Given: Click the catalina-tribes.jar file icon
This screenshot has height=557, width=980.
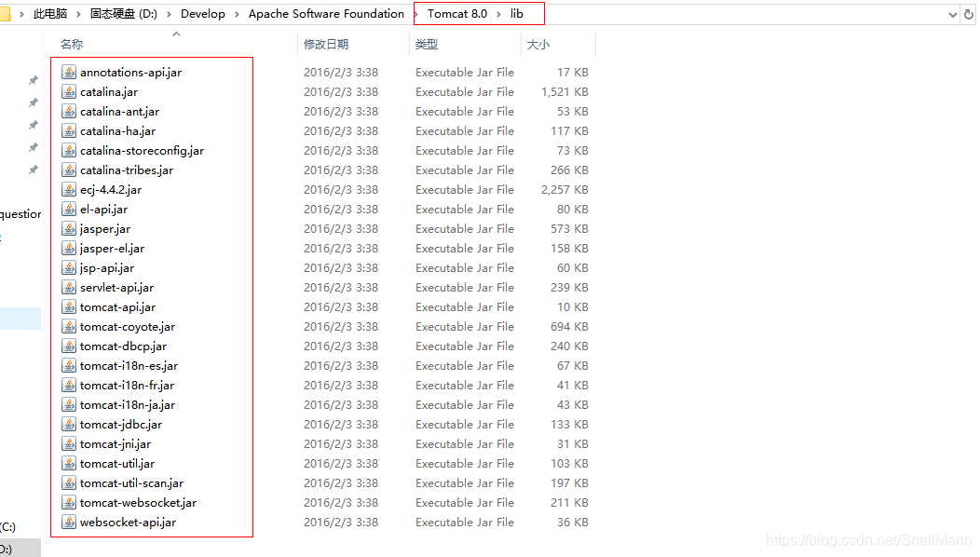Looking at the screenshot, I should [x=69, y=170].
